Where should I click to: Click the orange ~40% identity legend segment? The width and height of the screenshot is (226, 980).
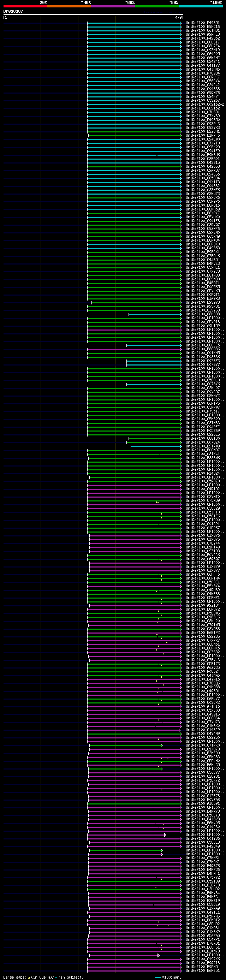69,6
